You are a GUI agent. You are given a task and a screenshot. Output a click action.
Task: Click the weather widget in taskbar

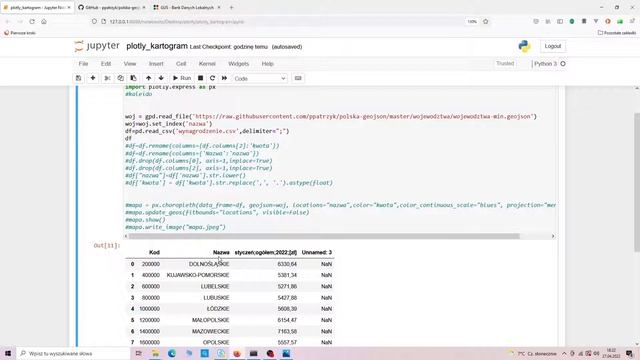(x=533, y=353)
